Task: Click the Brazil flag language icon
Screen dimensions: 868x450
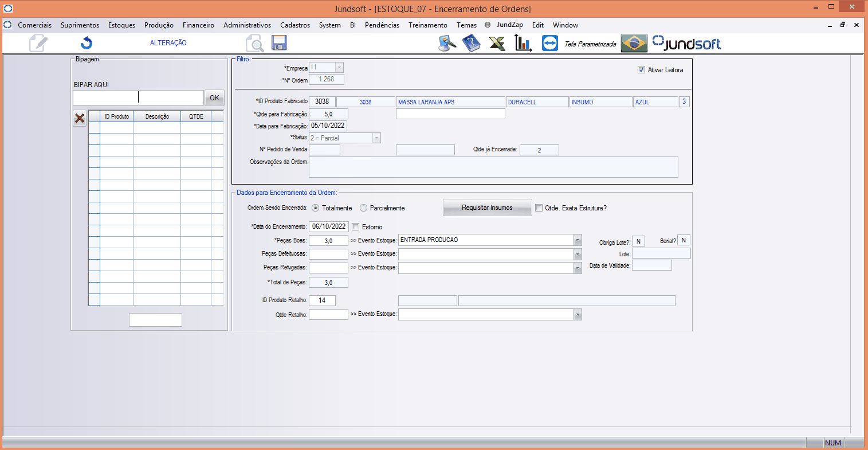Action: (x=634, y=44)
